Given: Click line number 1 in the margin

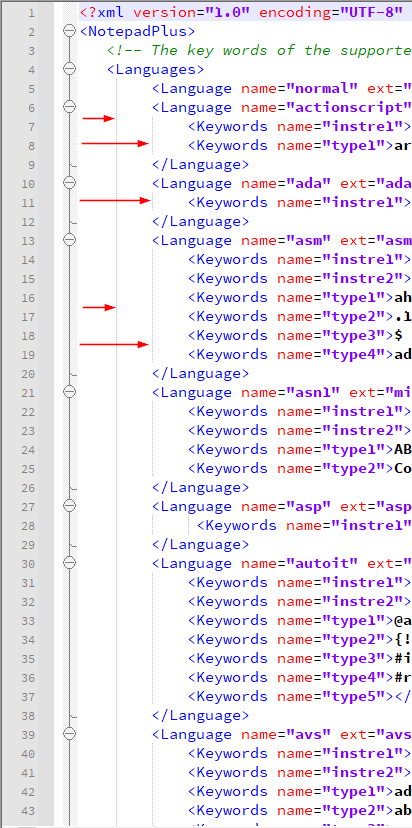Looking at the screenshot, I should 31,13.
